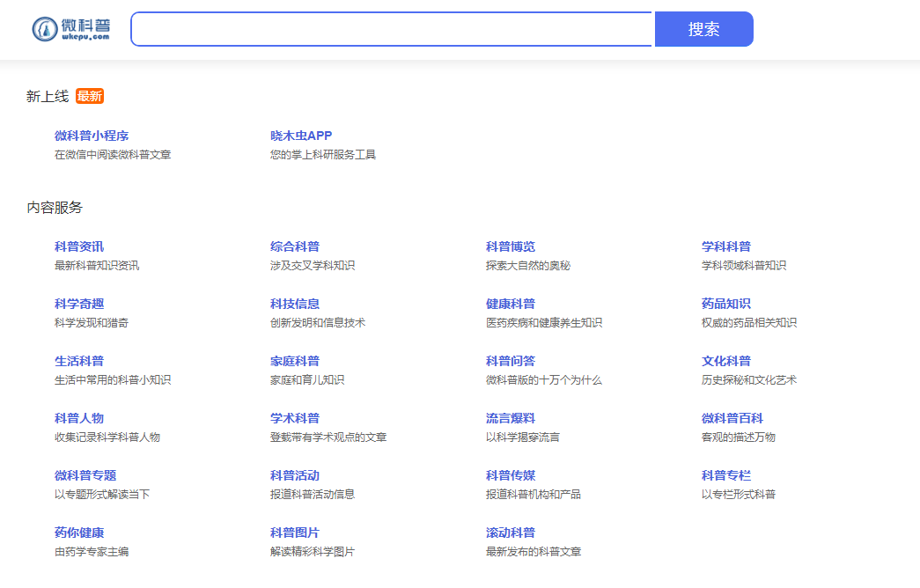Open 家庭科普 category
920x588 pixels.
[x=295, y=361]
